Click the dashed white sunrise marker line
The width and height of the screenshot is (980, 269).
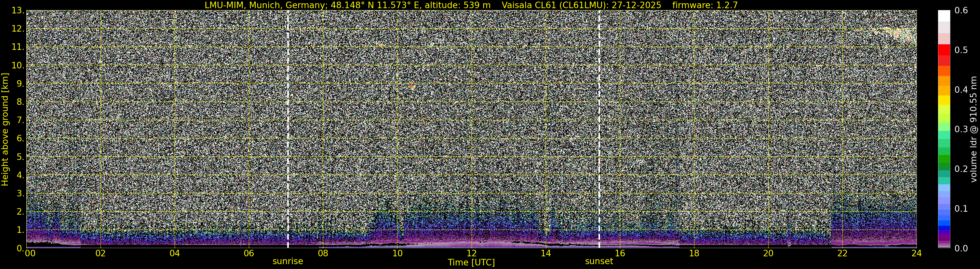288,130
